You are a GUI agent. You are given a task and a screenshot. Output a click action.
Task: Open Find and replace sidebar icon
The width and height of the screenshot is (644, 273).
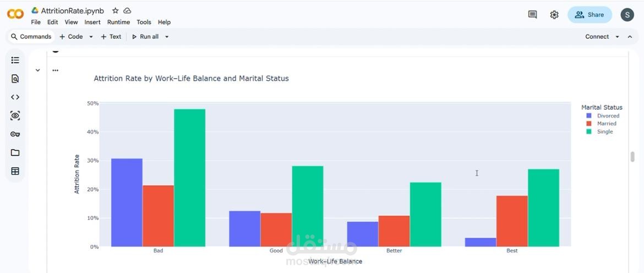pos(15,79)
